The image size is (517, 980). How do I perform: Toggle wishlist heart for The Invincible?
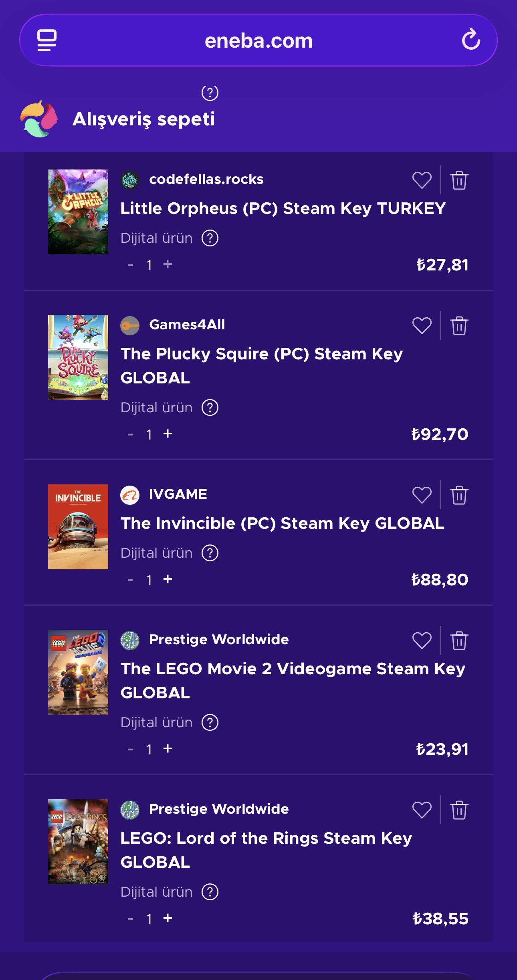(422, 495)
